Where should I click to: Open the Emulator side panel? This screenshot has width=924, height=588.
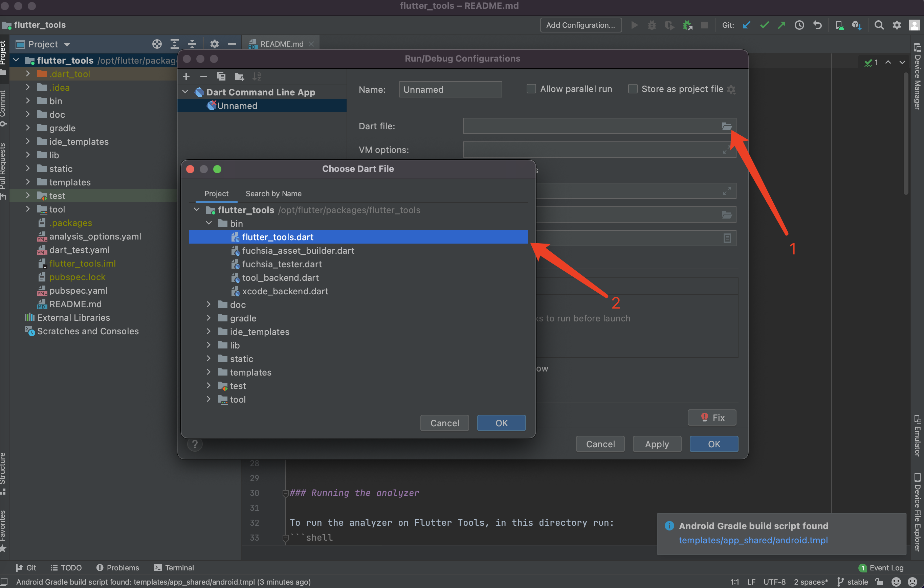(918, 435)
